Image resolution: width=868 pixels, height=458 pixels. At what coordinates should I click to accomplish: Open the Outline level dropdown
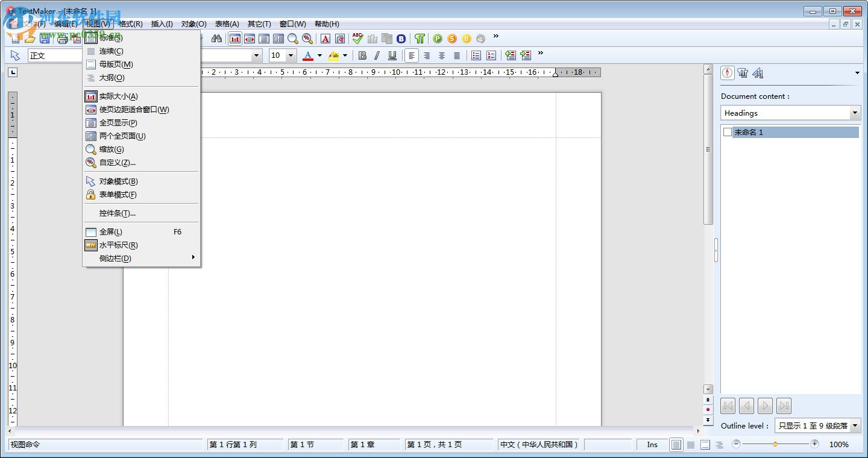855,425
